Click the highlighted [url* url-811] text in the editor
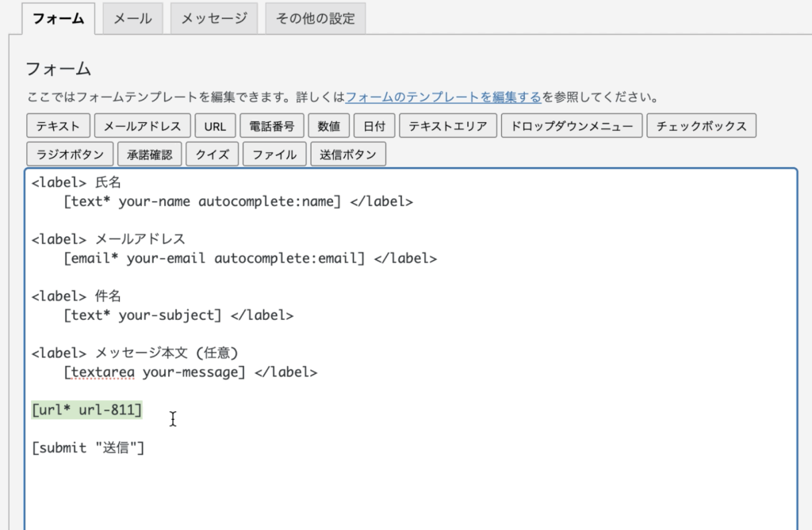This screenshot has height=530, width=812. [87, 410]
